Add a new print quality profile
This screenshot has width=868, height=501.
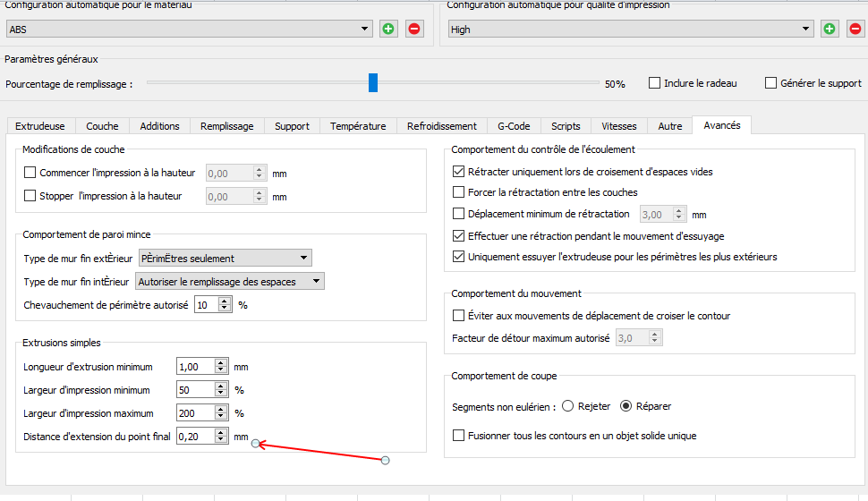[830, 29]
